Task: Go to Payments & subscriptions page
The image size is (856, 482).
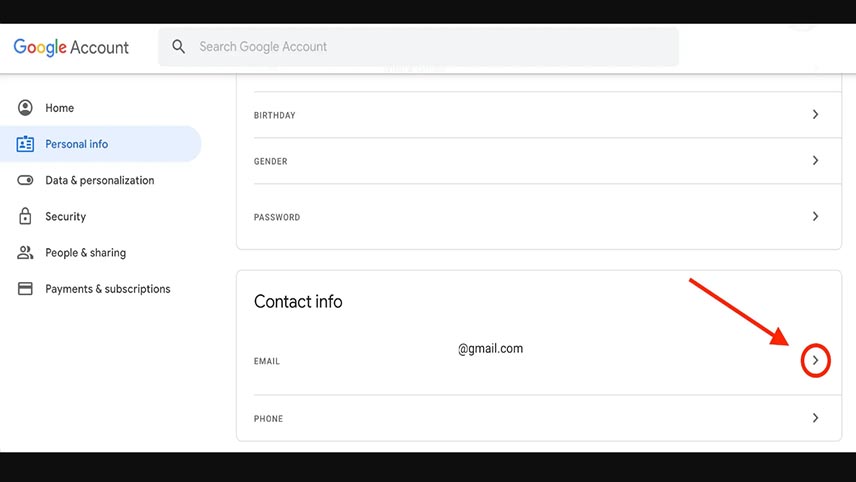Action: (108, 289)
